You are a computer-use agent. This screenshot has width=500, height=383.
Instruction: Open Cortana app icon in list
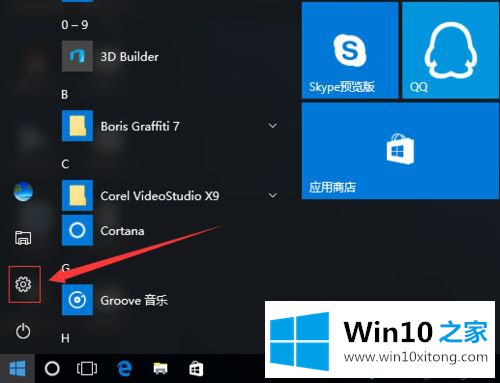pos(77,230)
